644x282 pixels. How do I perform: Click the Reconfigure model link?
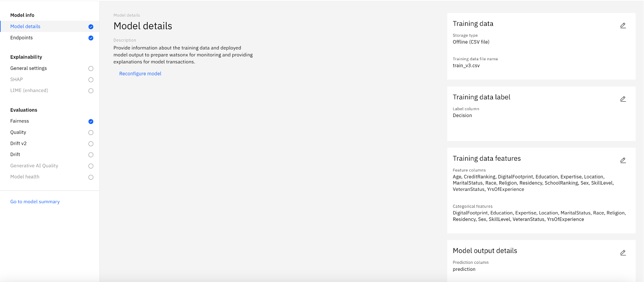click(140, 74)
